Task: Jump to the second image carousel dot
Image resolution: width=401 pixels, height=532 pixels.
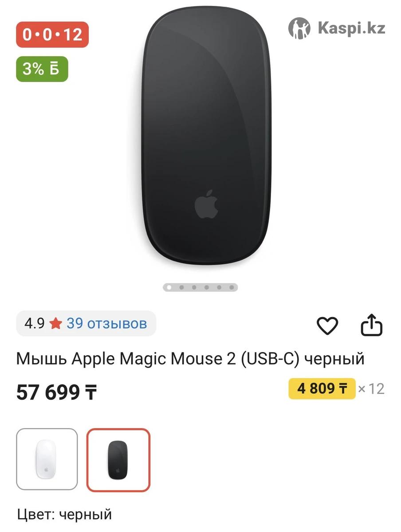Action: 182,287
